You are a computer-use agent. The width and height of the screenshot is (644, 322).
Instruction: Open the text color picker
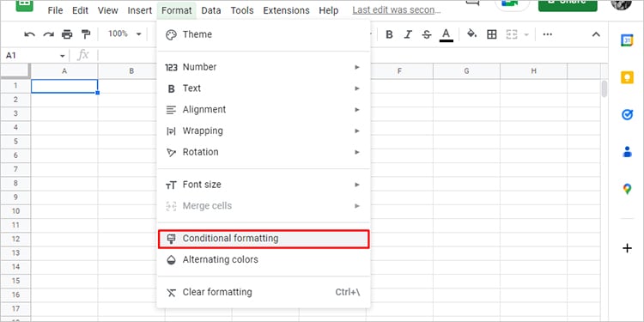[x=447, y=34]
